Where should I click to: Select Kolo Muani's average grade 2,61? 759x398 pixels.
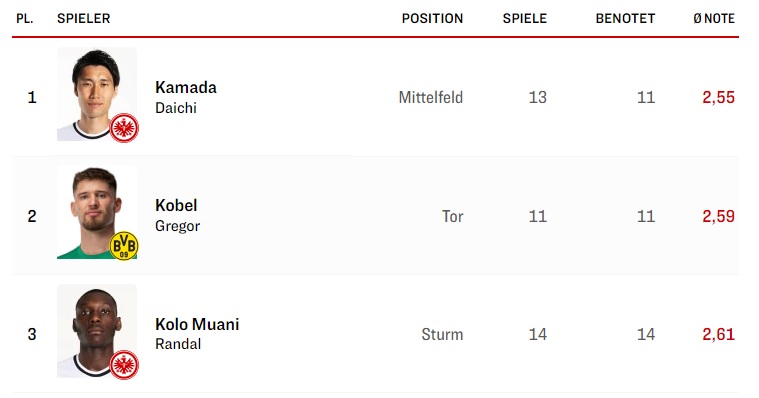point(719,334)
